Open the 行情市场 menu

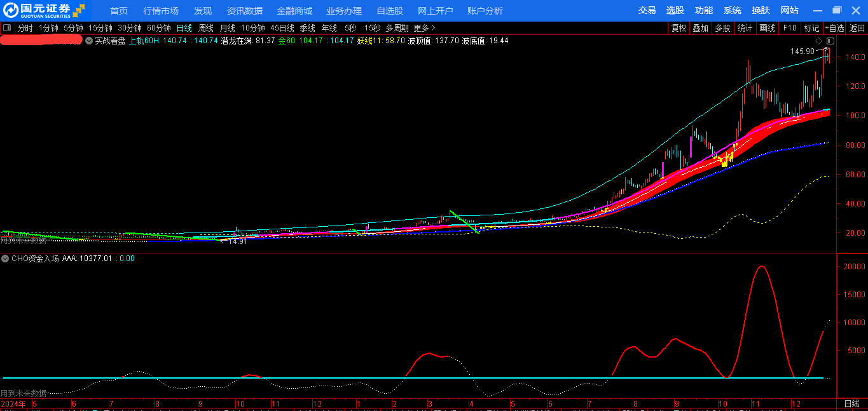point(161,11)
